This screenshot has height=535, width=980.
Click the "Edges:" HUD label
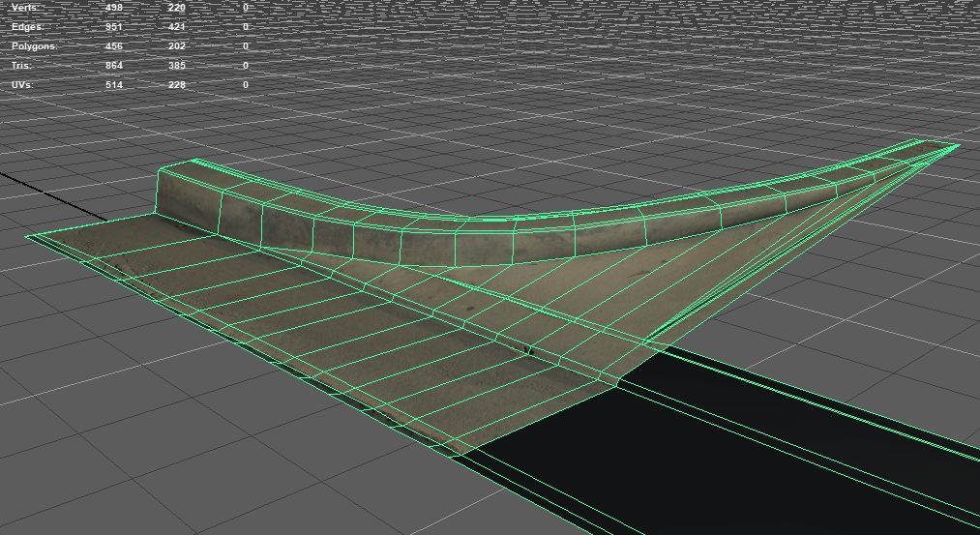click(27, 27)
